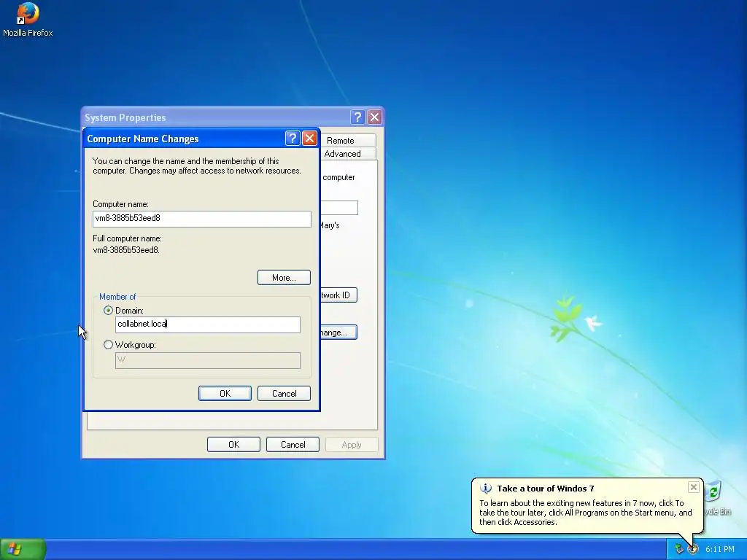This screenshot has height=560, width=747.
Task: Click the network tray icon in the taskbar
Action: (679, 549)
